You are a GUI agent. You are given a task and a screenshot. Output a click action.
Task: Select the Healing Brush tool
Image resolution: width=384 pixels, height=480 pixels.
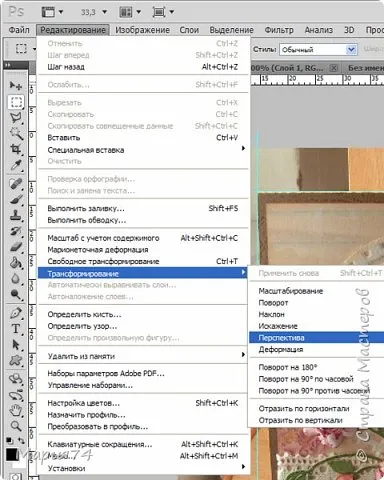[16, 184]
